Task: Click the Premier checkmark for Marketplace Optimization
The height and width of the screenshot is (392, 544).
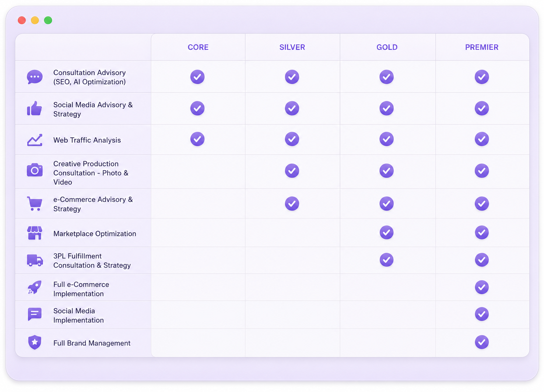Action: pyautogui.click(x=482, y=233)
